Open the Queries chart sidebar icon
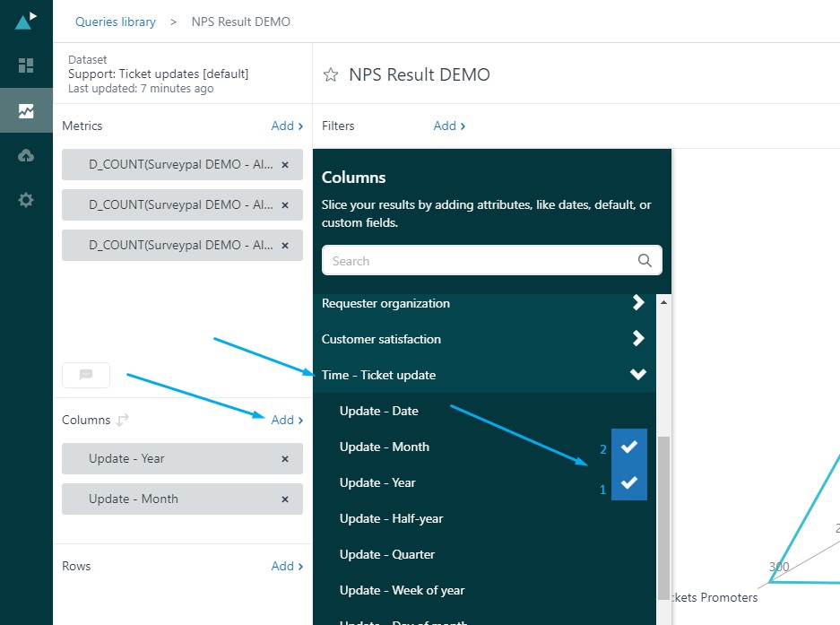 coord(26,110)
